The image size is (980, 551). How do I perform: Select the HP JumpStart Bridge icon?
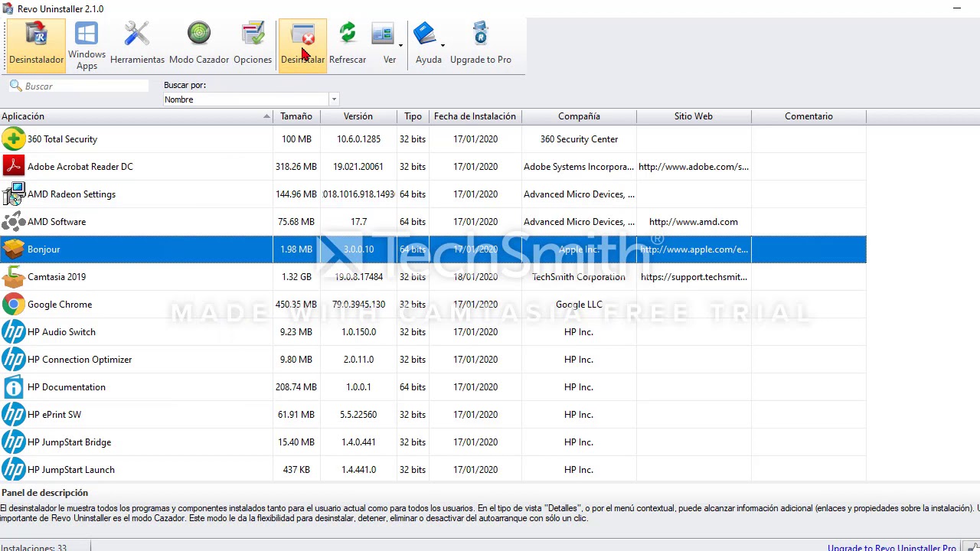point(14,442)
